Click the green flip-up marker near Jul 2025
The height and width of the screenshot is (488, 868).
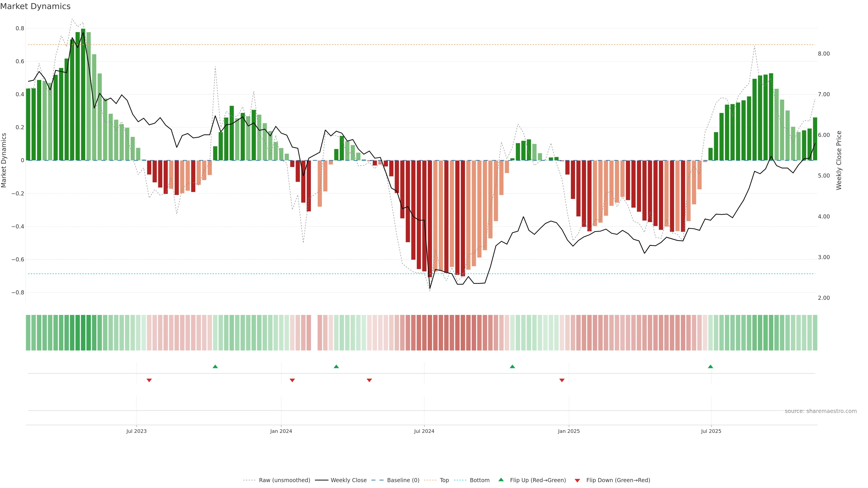[710, 366]
